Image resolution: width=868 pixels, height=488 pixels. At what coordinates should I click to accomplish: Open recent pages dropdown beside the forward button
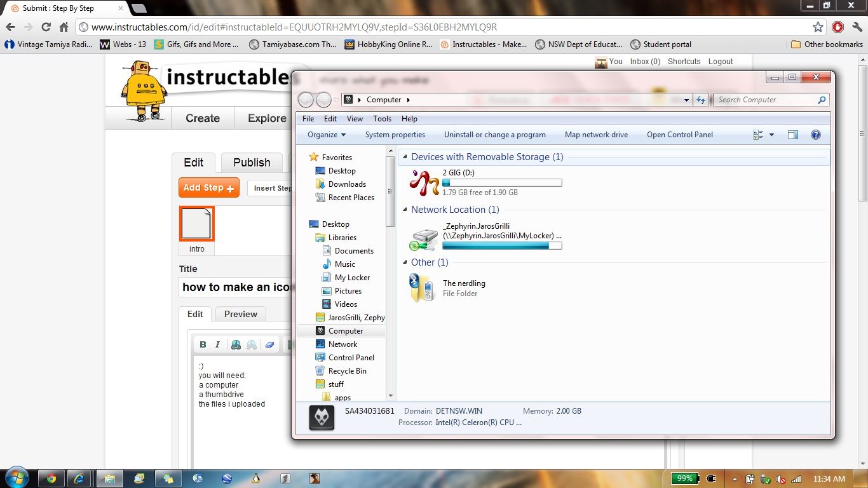(336, 100)
